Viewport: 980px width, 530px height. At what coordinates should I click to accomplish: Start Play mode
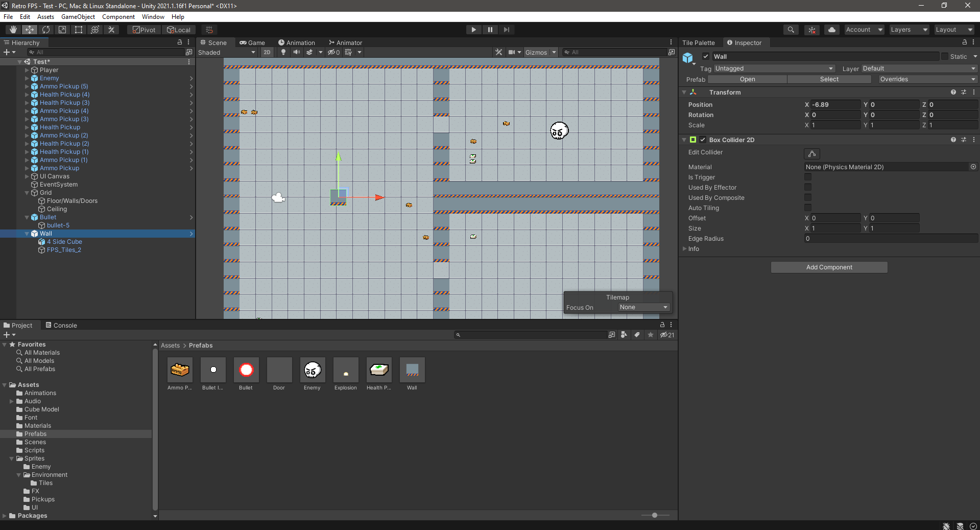click(473, 30)
